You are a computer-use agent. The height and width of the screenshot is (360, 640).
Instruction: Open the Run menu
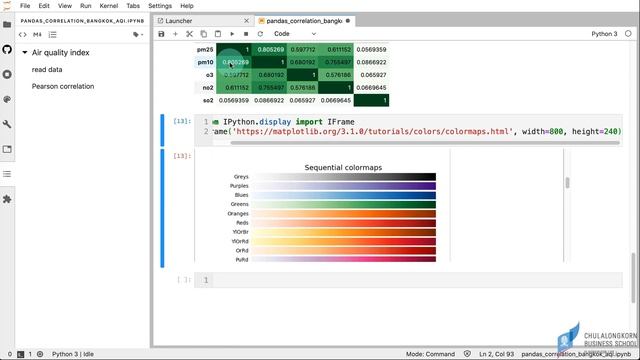[x=85, y=6]
